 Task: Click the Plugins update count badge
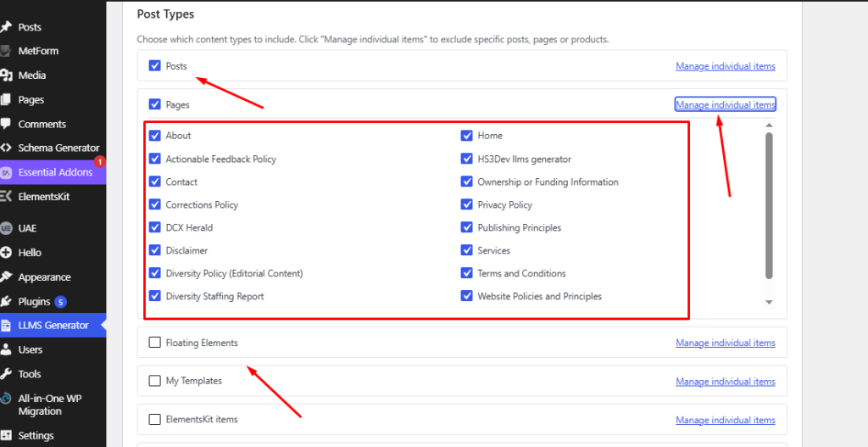coord(60,302)
